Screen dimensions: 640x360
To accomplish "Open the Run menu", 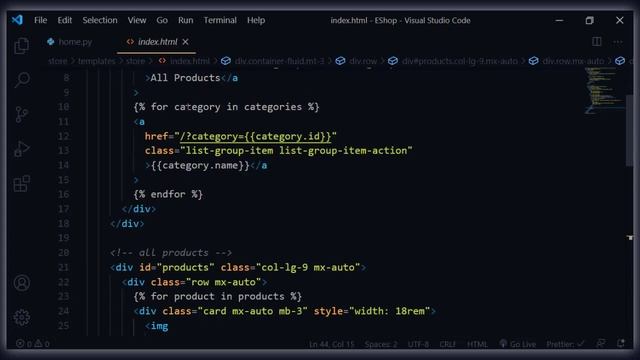I will click(x=185, y=20).
